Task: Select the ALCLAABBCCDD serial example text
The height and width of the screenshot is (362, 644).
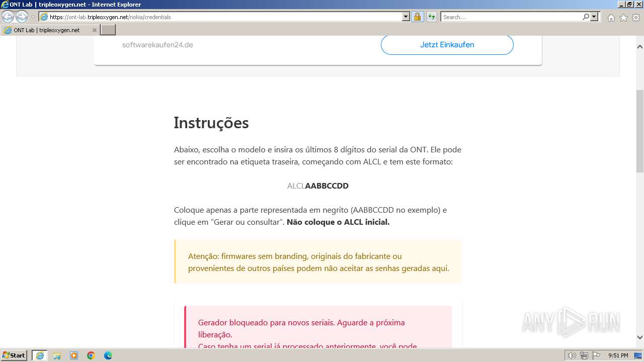Action: click(x=318, y=186)
